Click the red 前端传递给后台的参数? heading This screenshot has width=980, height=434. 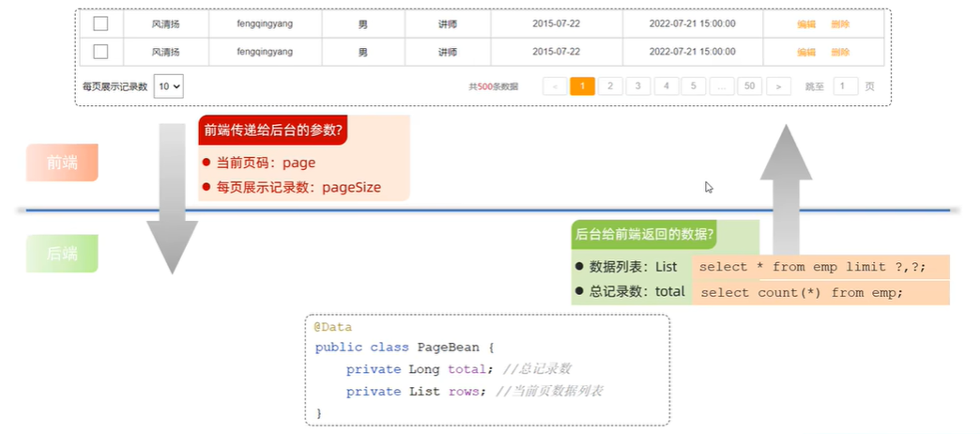(272, 130)
